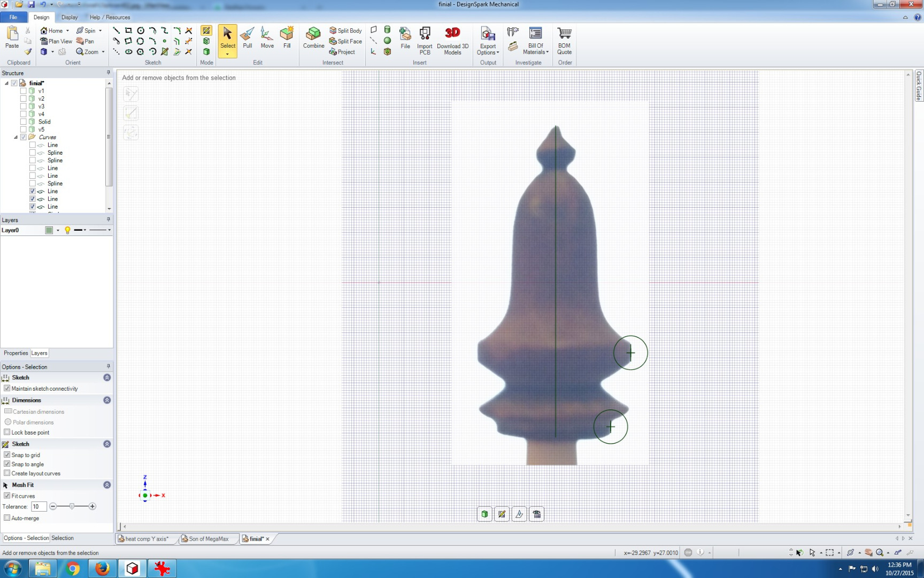Insert a sphere from the Insert group
The height and width of the screenshot is (578, 924).
click(387, 41)
